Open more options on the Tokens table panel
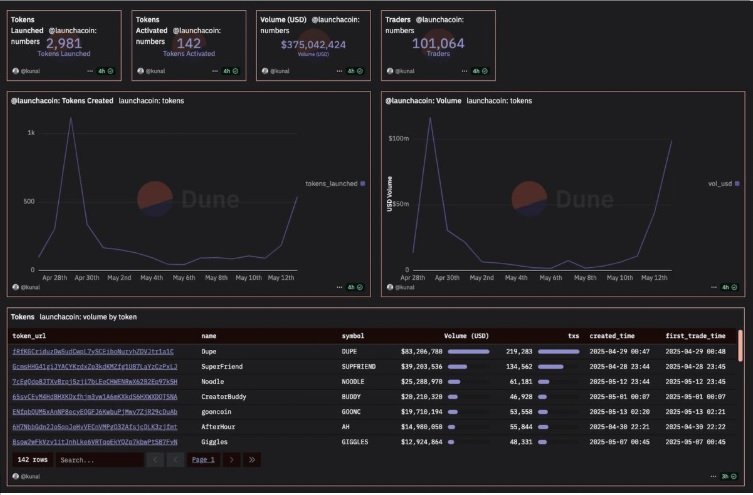 (x=714, y=476)
